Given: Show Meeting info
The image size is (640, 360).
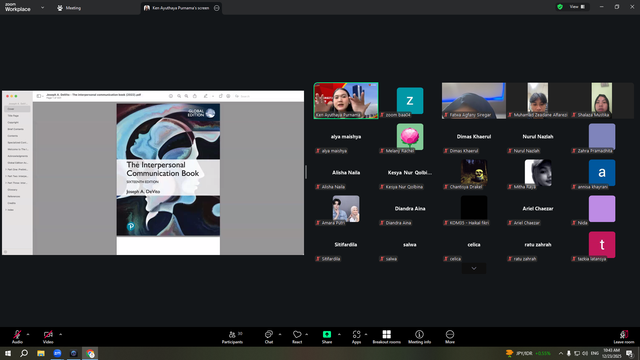Looking at the screenshot, I should pyautogui.click(x=419, y=337).
